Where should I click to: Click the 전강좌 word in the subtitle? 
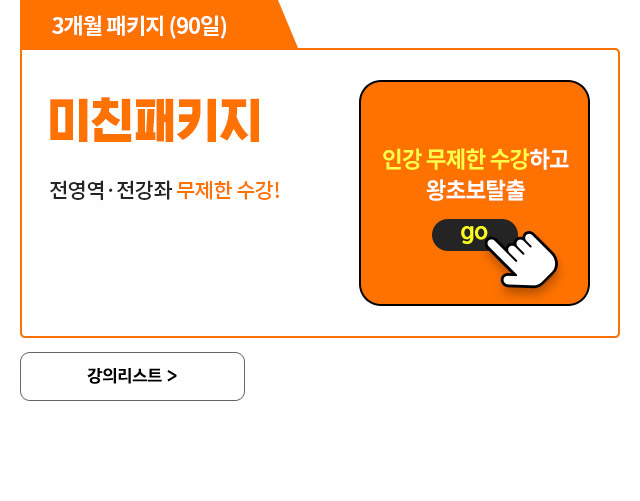(144, 190)
